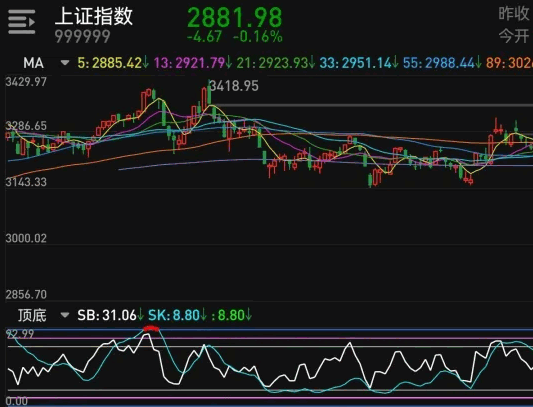
Task: Tap the SB value 31.06
Action: tap(119, 315)
